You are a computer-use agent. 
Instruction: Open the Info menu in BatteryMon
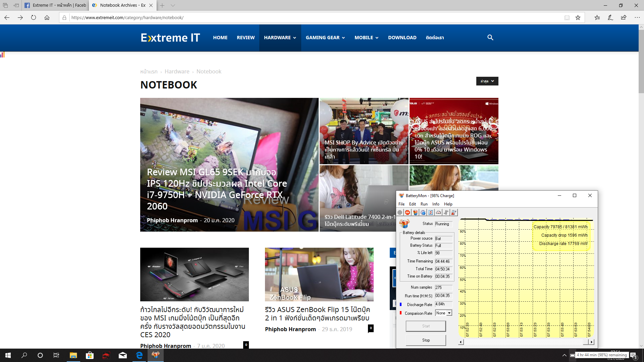[x=436, y=204]
